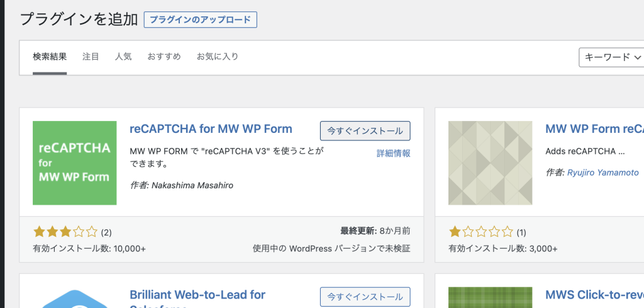Click the 最終更新: 8か月前 text

(375, 231)
